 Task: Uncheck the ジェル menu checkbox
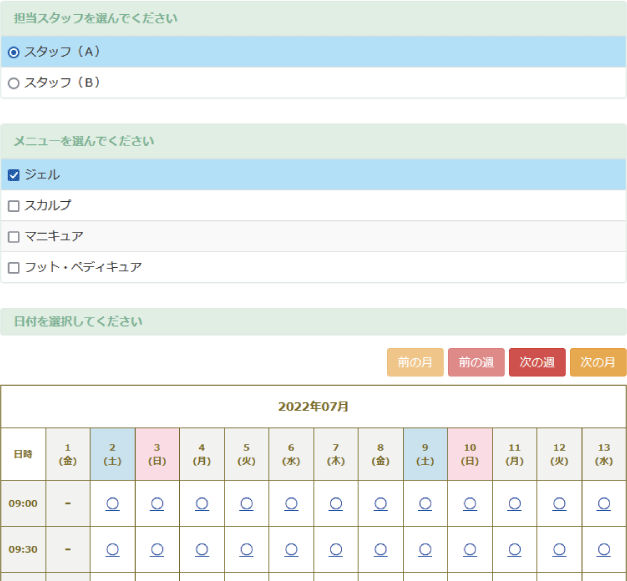click(14, 175)
